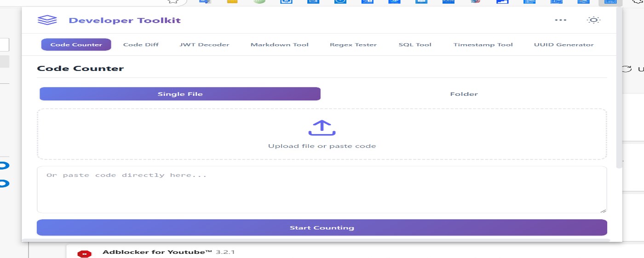Switch to Folder mode

point(464,94)
